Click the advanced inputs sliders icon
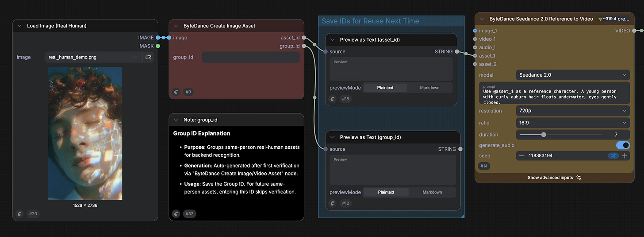Image resolution: width=644 pixels, height=237 pixels. coord(579,178)
